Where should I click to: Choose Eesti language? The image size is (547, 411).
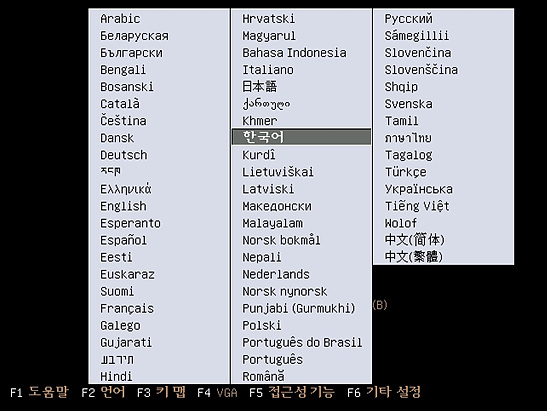coord(116,257)
